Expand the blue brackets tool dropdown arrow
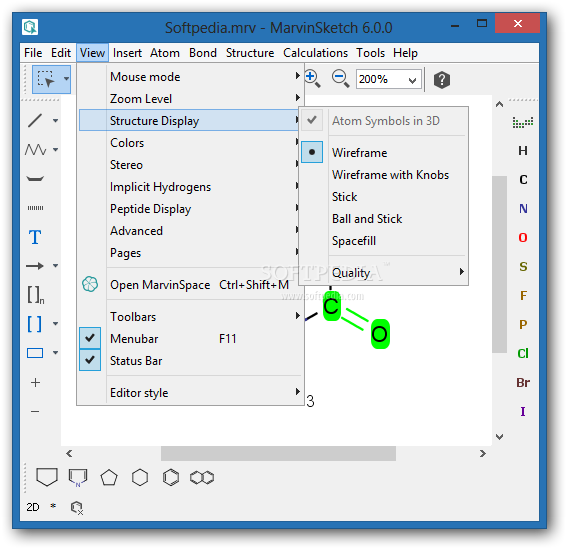 pos(55,324)
